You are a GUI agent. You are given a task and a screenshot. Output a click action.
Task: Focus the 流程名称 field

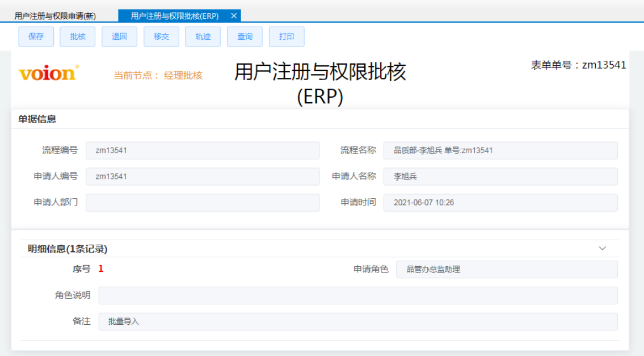(500, 150)
